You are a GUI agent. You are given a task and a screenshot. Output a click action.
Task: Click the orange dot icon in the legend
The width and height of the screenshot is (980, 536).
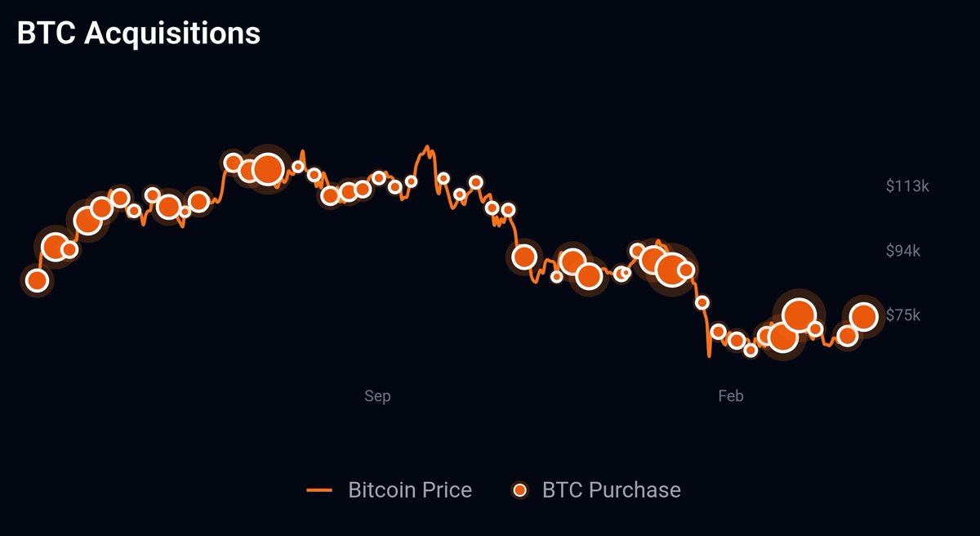point(519,490)
